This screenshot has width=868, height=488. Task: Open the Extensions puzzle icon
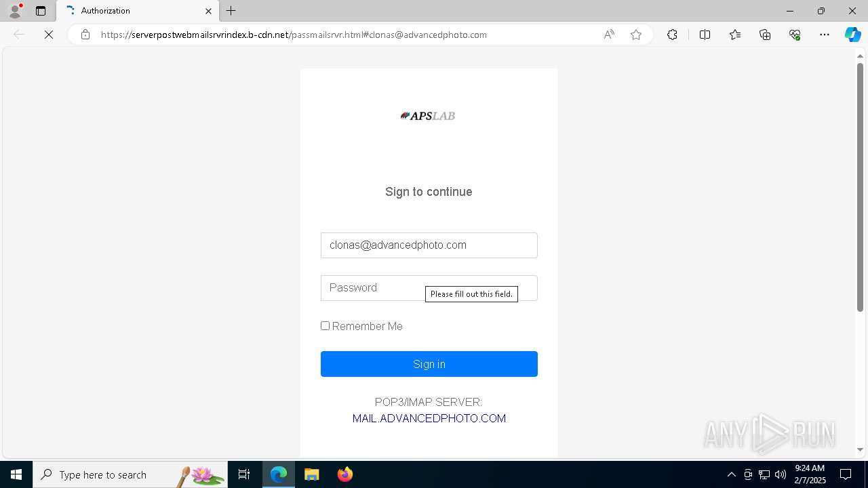coord(672,35)
